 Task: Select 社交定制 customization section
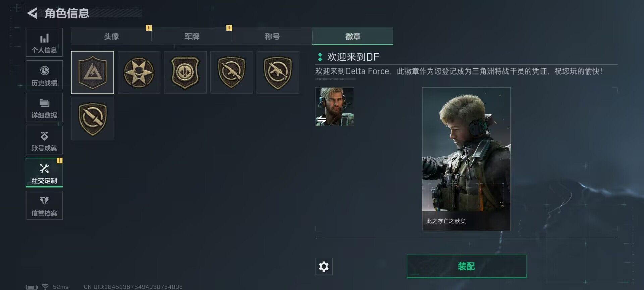(x=44, y=173)
